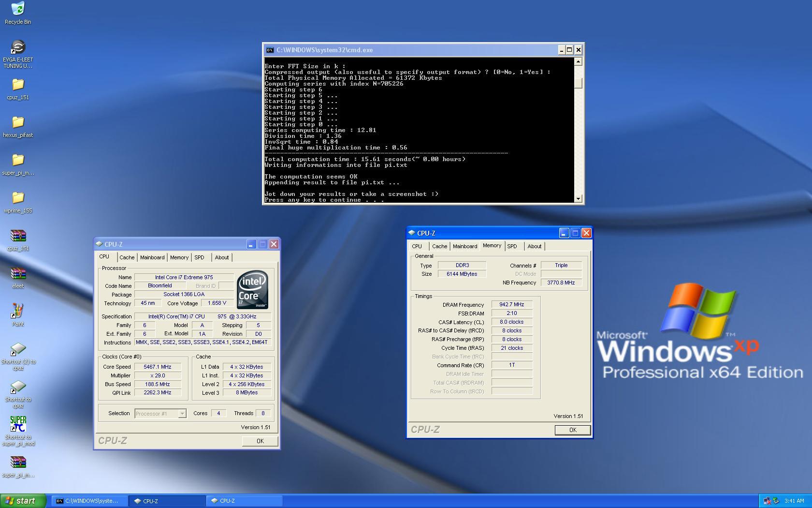Image resolution: width=812 pixels, height=508 pixels.
Task: Click the cmd window scrollbar thumb
Action: point(579,83)
